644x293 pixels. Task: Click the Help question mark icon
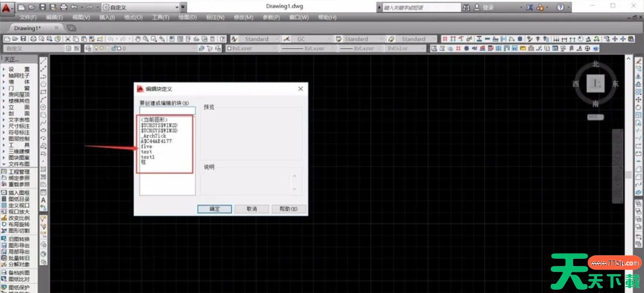pyautogui.click(x=560, y=8)
